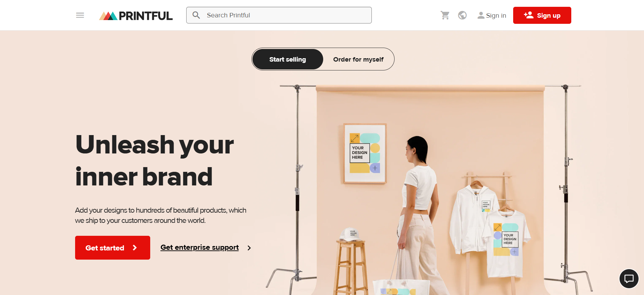The height and width of the screenshot is (295, 644).
Task: Switch to Order for myself mode
Action: click(x=358, y=59)
